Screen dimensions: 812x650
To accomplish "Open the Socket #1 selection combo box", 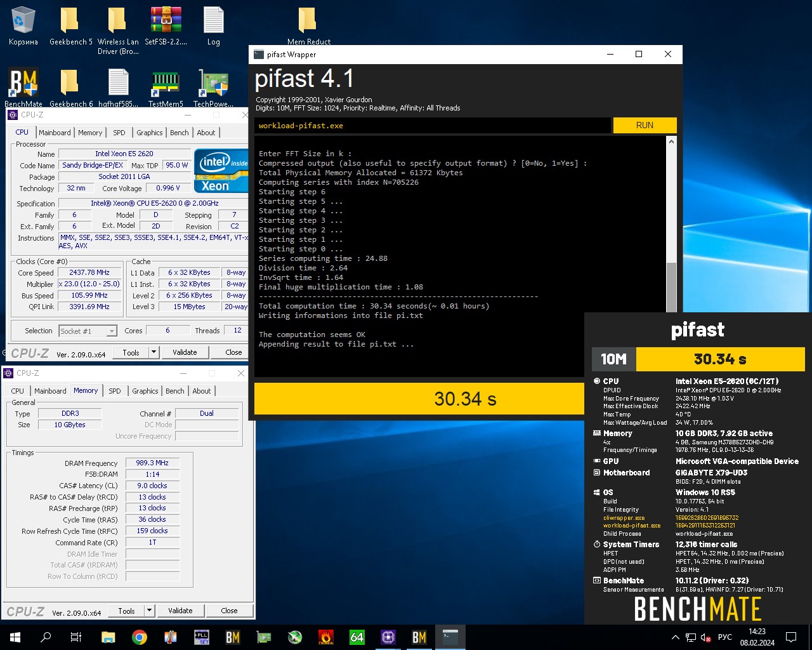I will click(88, 331).
